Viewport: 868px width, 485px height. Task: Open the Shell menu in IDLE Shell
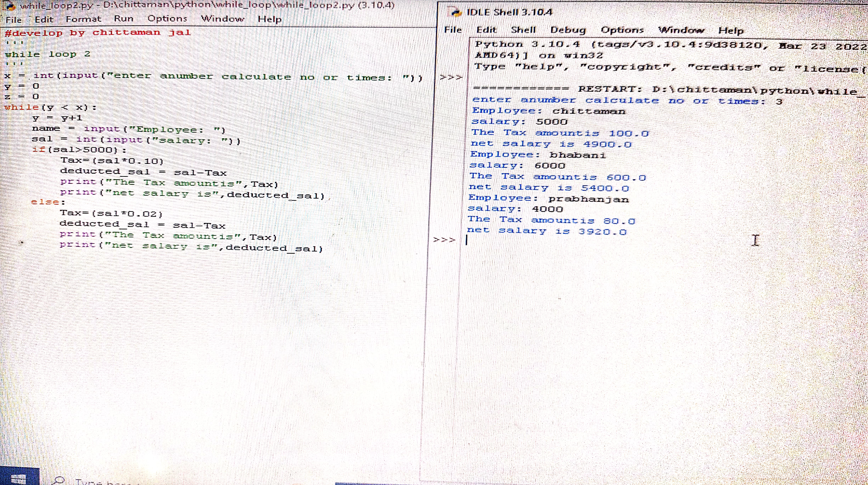[x=523, y=30]
